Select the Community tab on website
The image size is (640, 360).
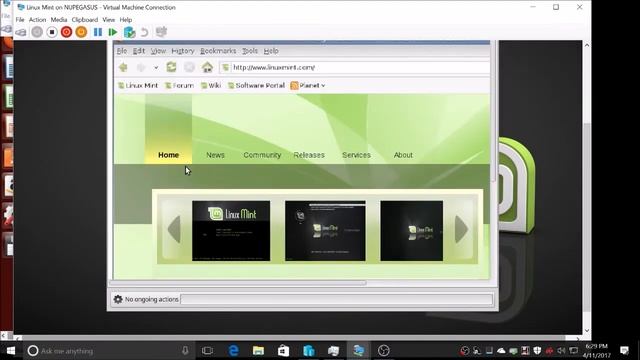click(x=262, y=155)
